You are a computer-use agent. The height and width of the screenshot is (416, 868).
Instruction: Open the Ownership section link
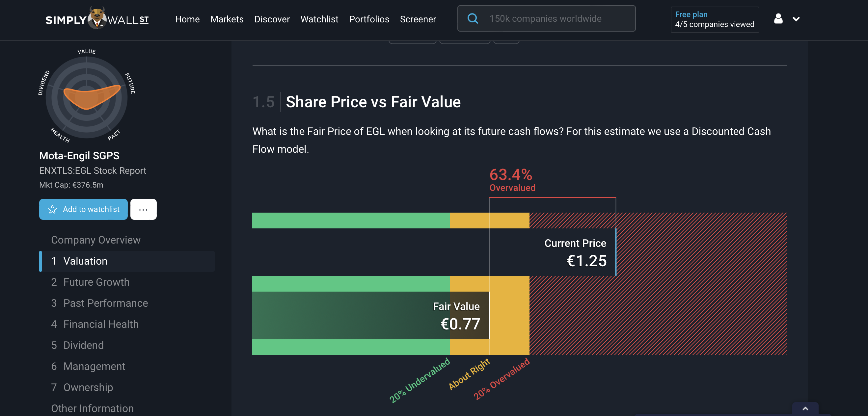(x=88, y=387)
